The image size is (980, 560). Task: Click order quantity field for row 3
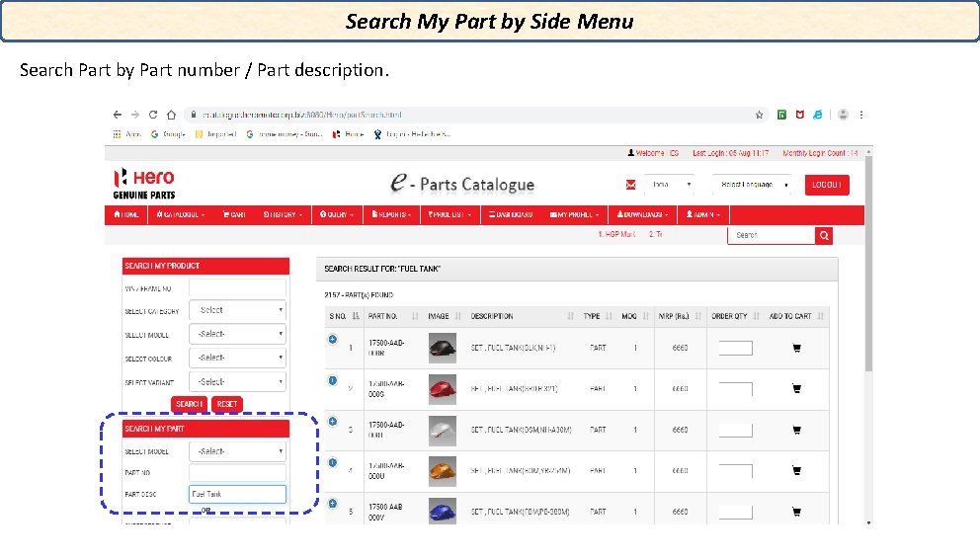click(x=735, y=430)
